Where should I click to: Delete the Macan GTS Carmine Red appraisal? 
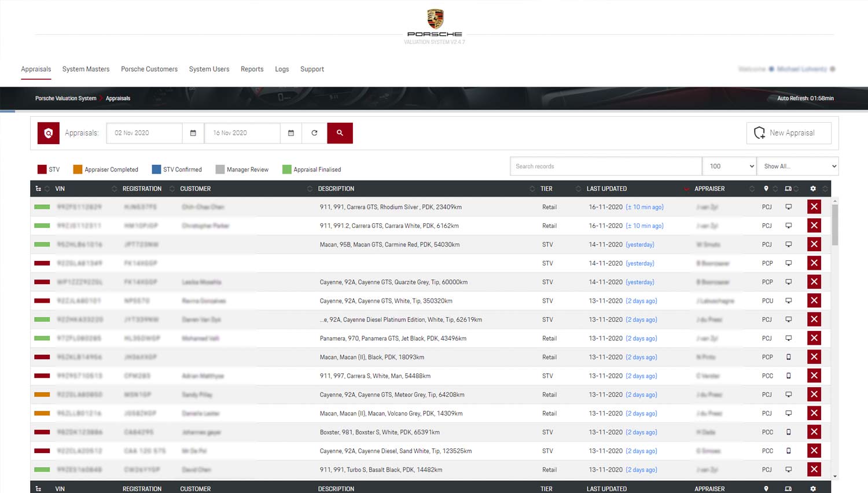tap(814, 244)
